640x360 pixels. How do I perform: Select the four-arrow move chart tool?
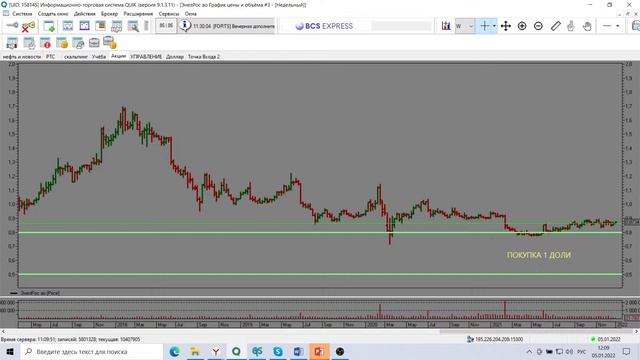tap(506, 26)
